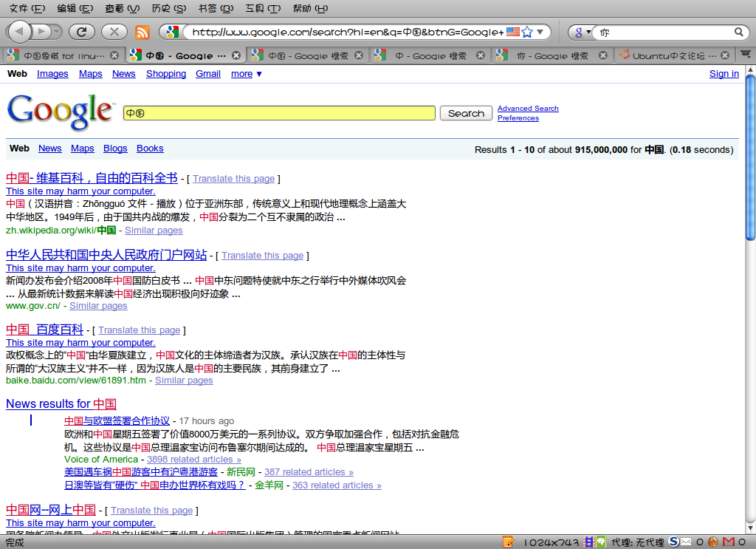The width and height of the screenshot is (756, 549).
Task: Open the orange RSS feed icon
Action: (x=142, y=33)
